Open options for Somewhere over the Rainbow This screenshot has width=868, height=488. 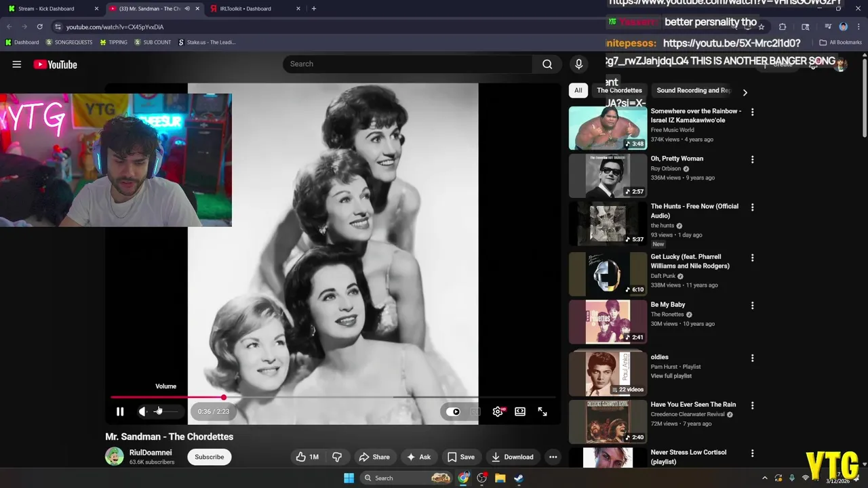(x=752, y=112)
